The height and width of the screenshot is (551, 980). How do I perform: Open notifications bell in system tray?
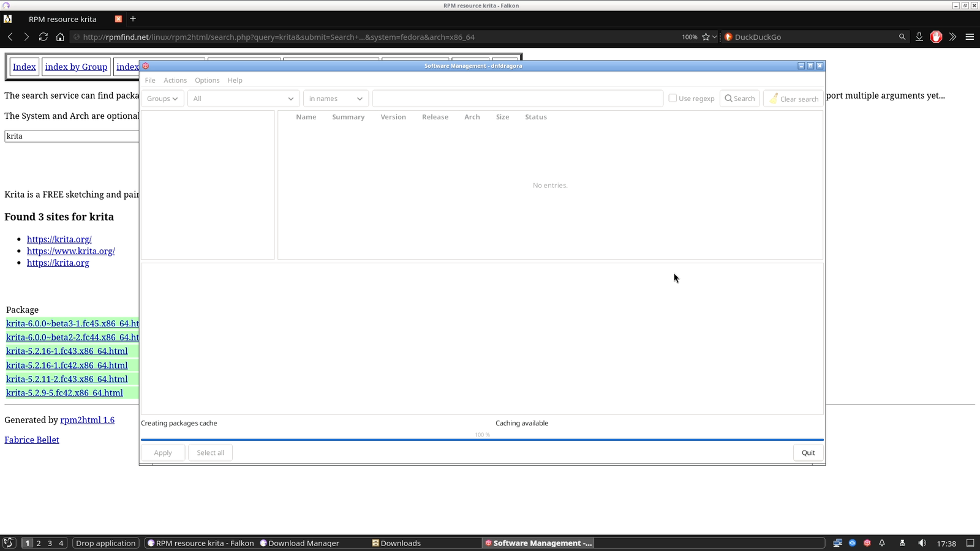pos(882,543)
